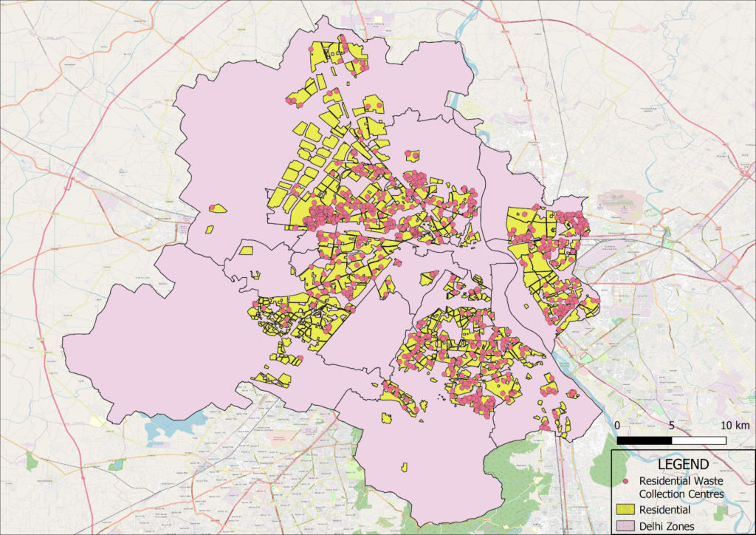Click the pink Delhi Zones legend swatch
This screenshot has width=756, height=535.
625,526
